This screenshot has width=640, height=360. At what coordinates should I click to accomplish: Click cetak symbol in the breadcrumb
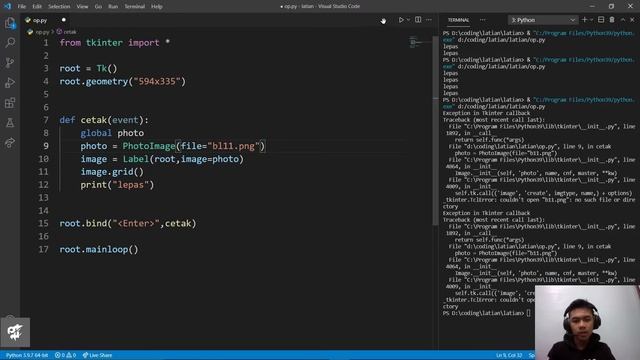(70, 32)
